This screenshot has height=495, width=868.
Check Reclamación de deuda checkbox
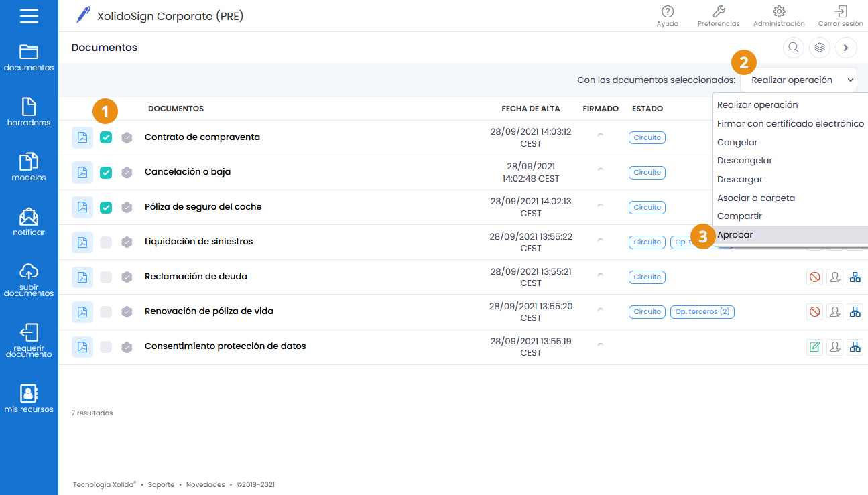point(106,277)
